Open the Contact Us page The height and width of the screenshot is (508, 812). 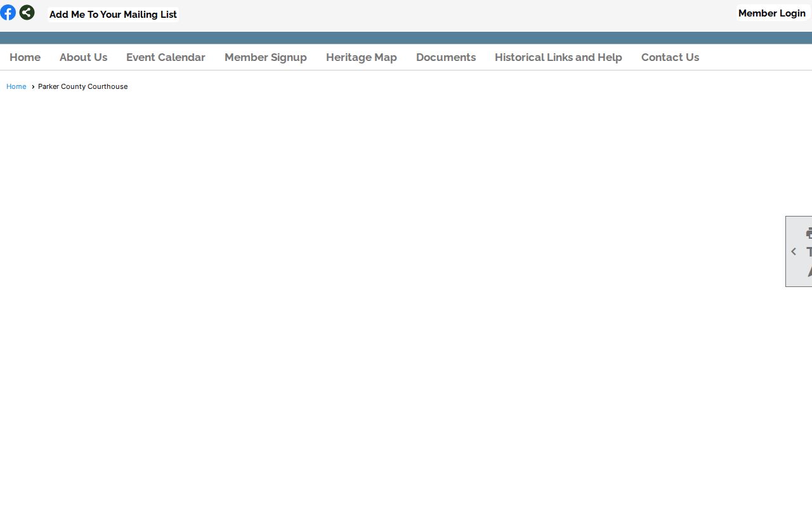click(670, 57)
